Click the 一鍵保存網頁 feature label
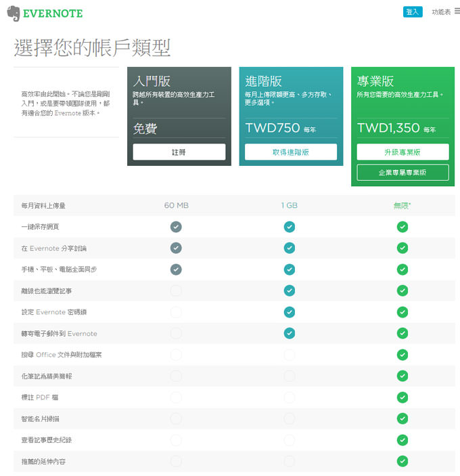The image size is (460, 476). 40,227
